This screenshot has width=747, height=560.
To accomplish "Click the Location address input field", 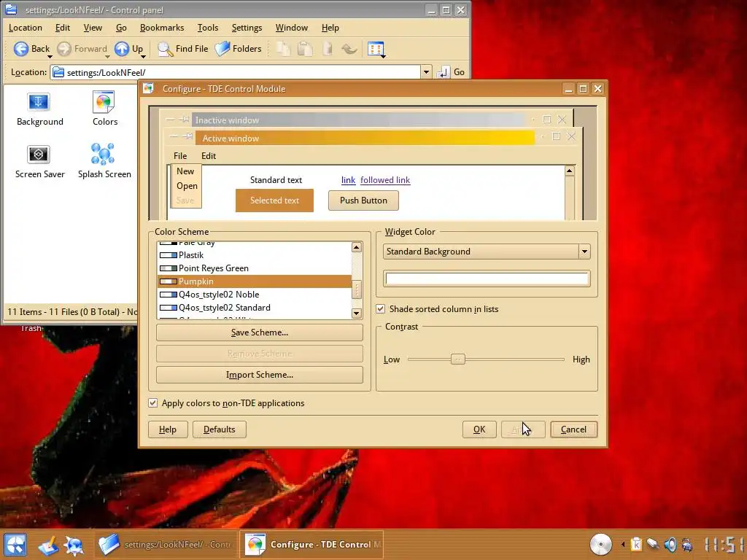I will (236, 72).
